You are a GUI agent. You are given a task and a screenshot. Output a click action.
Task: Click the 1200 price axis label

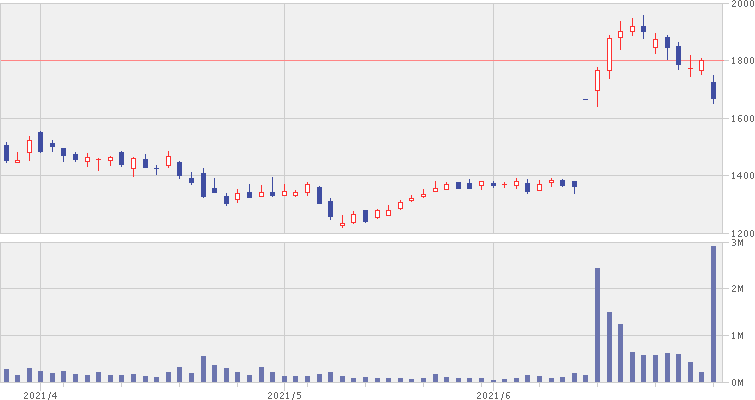pyautogui.click(x=741, y=232)
